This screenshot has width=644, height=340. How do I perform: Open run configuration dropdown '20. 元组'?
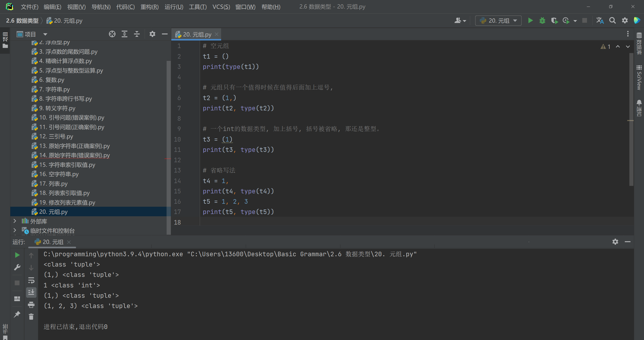[x=498, y=21]
